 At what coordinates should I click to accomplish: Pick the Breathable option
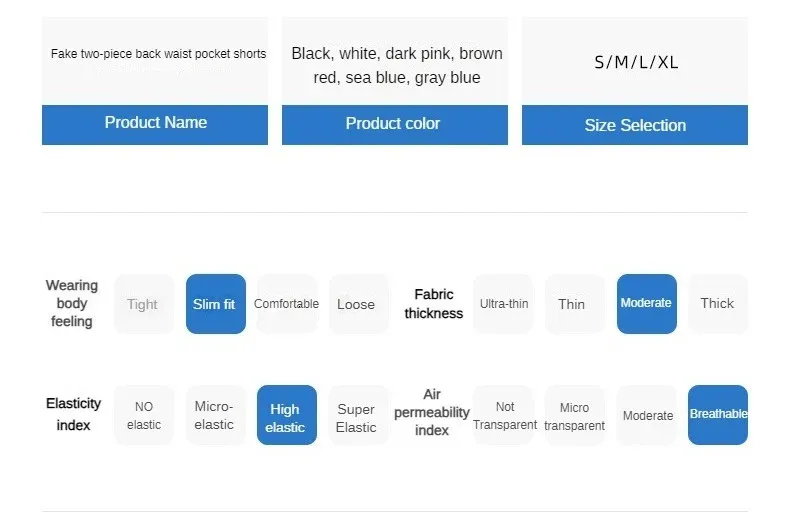717,415
